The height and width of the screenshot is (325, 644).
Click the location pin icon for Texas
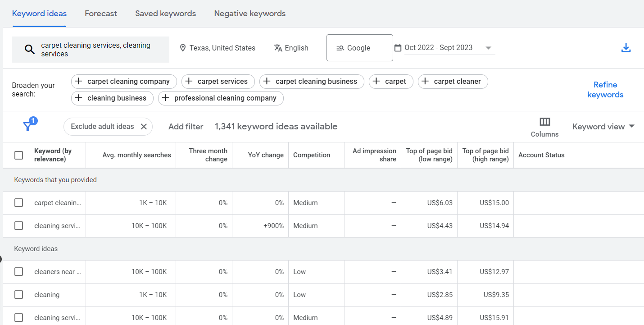point(182,48)
